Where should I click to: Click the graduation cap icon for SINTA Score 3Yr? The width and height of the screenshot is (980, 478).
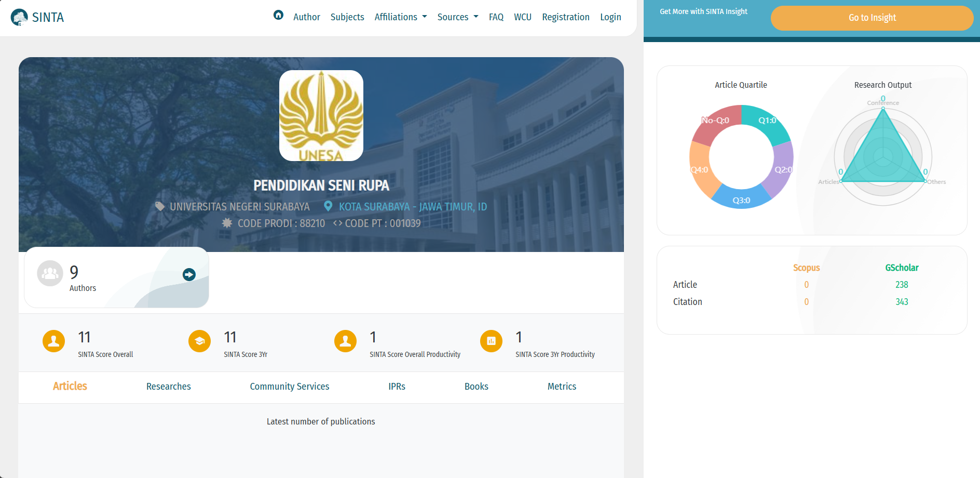199,342
